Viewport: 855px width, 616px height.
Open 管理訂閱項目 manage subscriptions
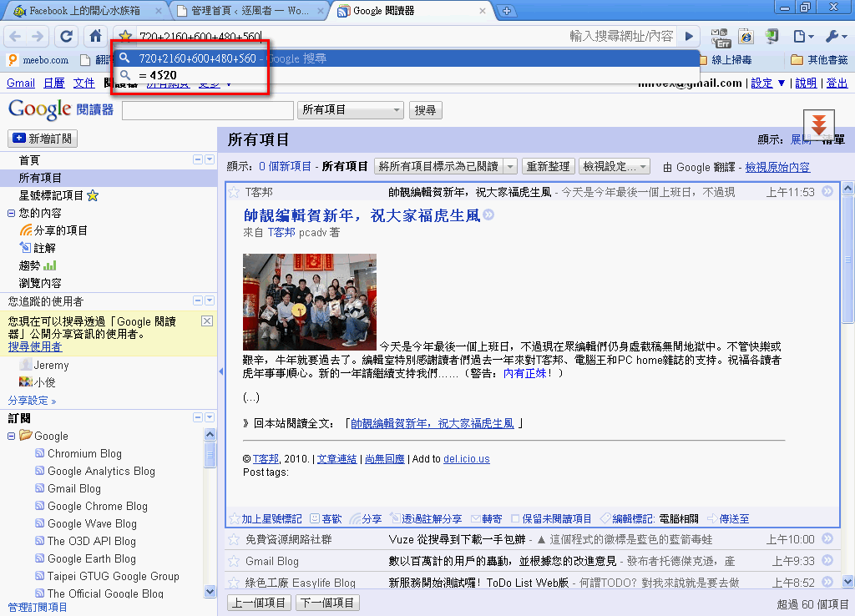[x=38, y=608]
